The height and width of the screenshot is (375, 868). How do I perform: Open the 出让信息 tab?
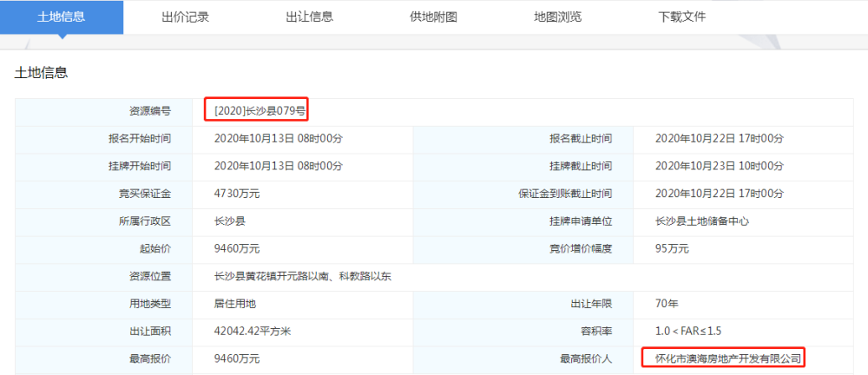pyautogui.click(x=310, y=16)
